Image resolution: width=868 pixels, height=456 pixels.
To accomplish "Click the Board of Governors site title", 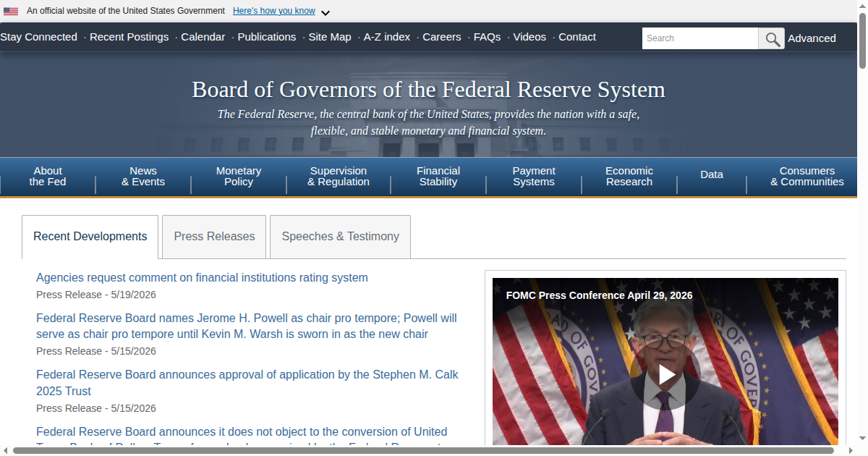I will point(428,90).
